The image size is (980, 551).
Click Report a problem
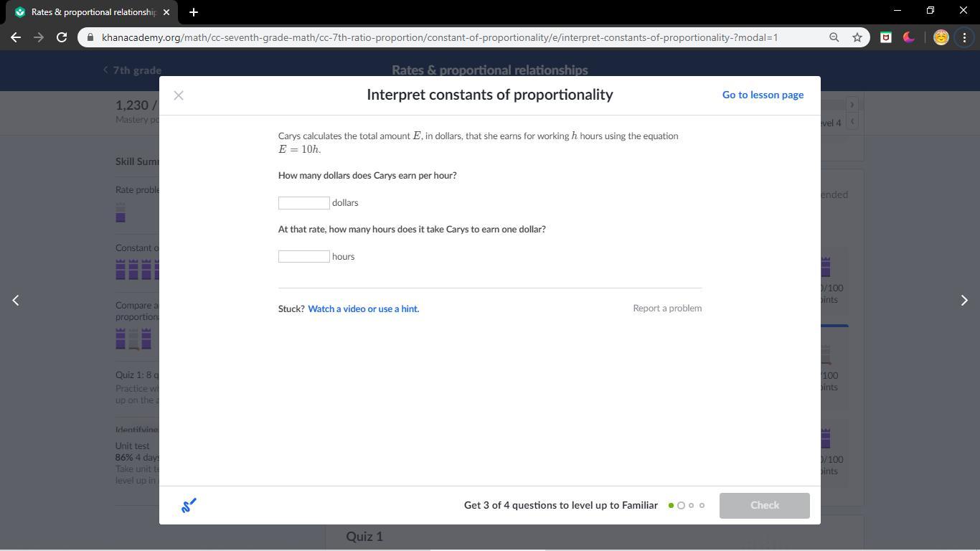point(667,309)
